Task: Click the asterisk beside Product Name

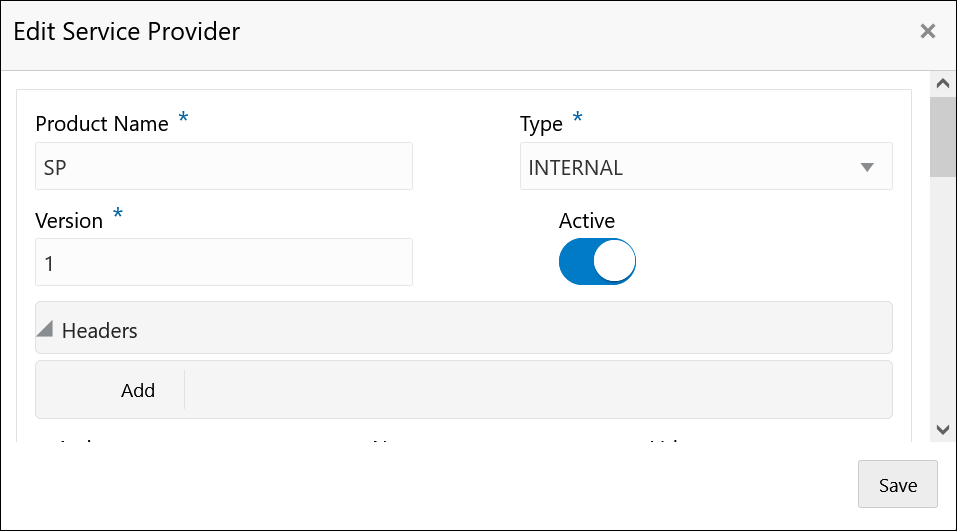Action: coord(183,117)
